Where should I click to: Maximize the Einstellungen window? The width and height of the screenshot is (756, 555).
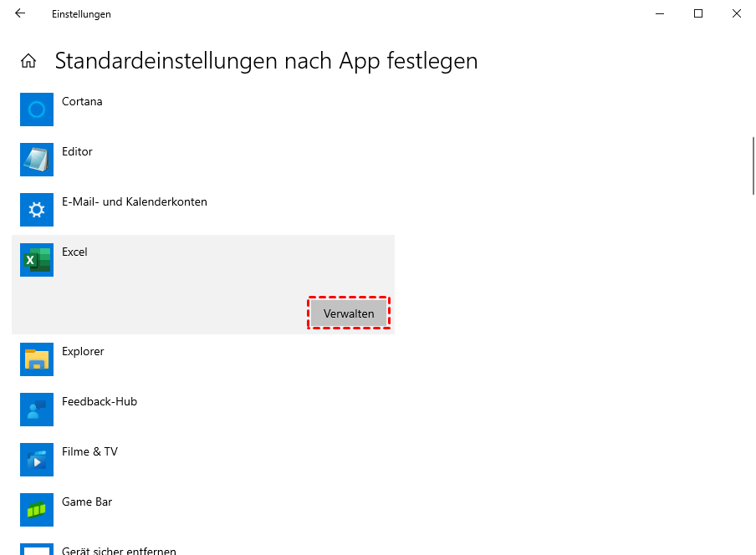pos(698,13)
